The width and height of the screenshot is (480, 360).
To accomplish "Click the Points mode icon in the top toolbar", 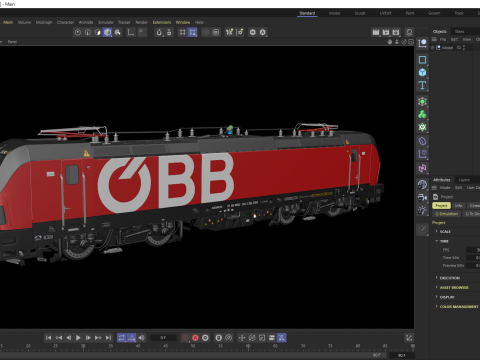I will (78, 32).
